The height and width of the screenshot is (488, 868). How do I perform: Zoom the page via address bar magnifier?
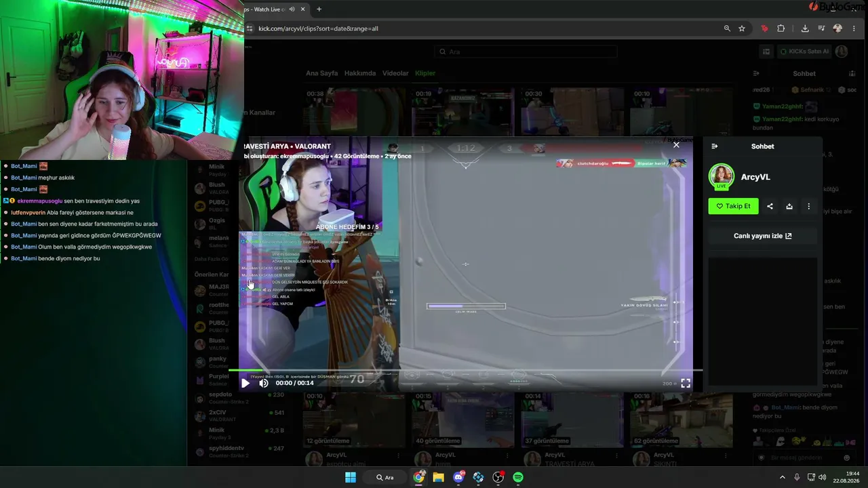[727, 28]
